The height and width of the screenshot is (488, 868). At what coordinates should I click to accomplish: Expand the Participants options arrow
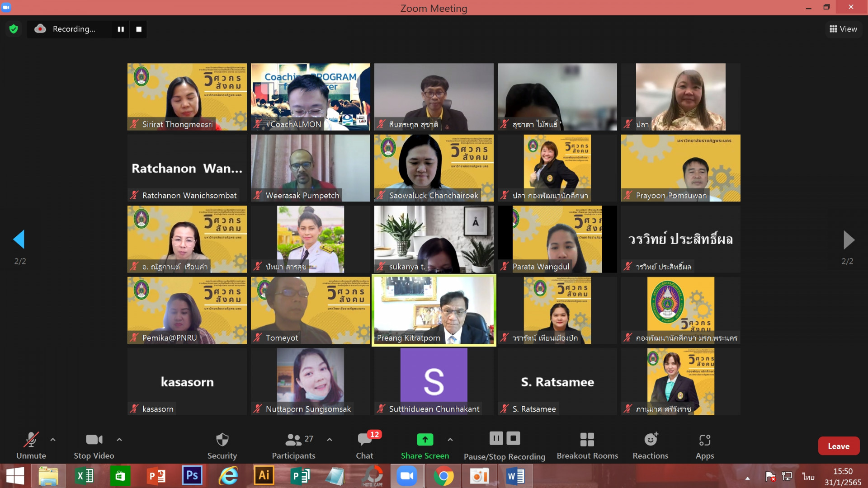[x=330, y=440]
